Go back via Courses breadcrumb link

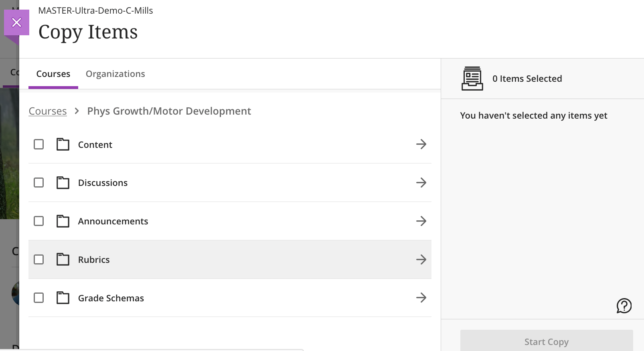click(x=47, y=111)
